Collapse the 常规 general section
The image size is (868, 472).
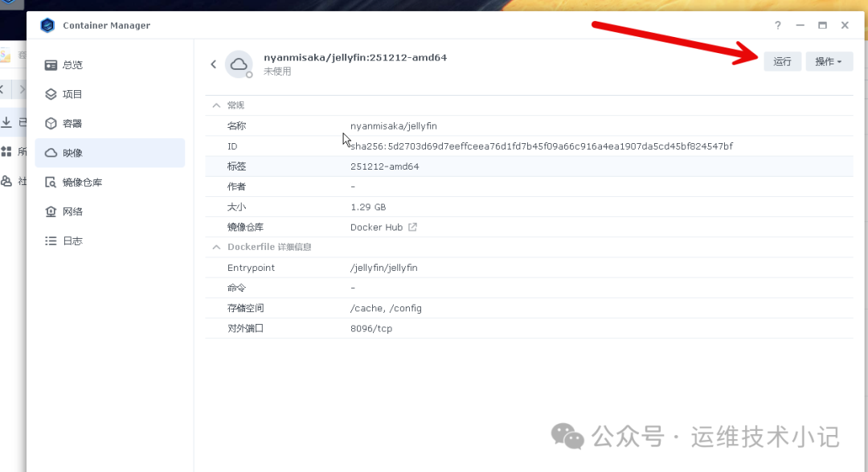(x=216, y=105)
